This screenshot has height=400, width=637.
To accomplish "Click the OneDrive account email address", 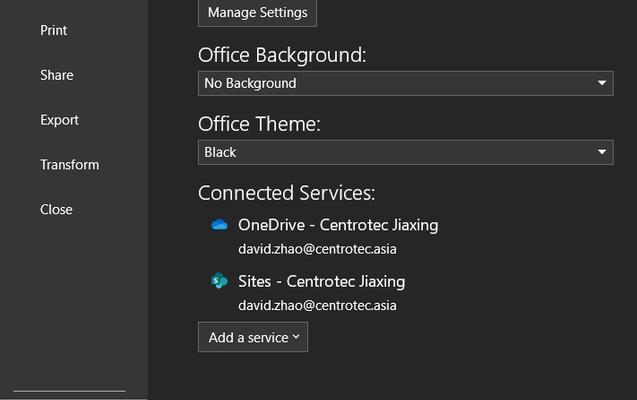I will [x=317, y=249].
